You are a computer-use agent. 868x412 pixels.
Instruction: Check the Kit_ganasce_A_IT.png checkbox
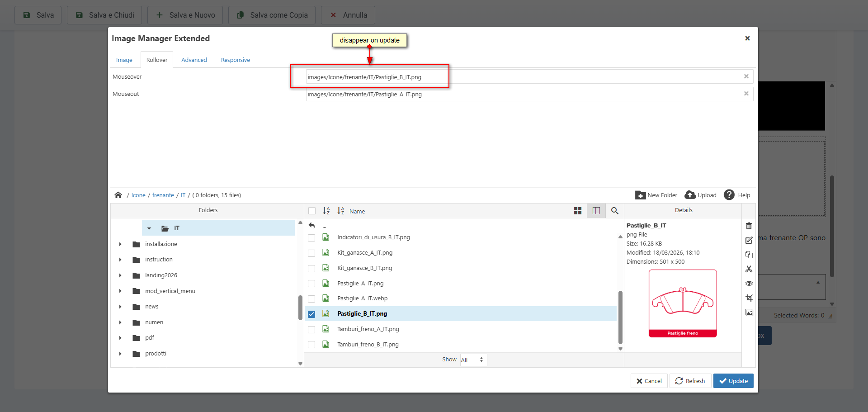tap(311, 253)
